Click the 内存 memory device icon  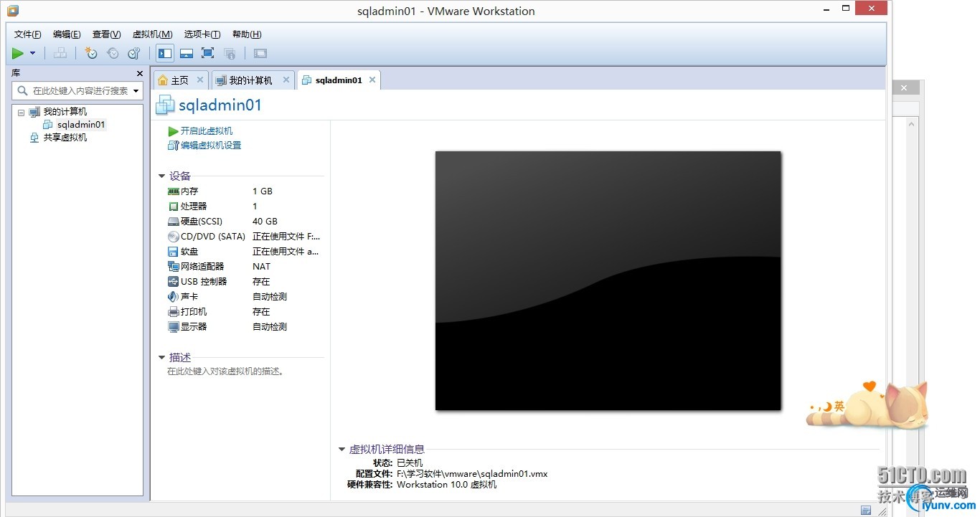coord(173,191)
